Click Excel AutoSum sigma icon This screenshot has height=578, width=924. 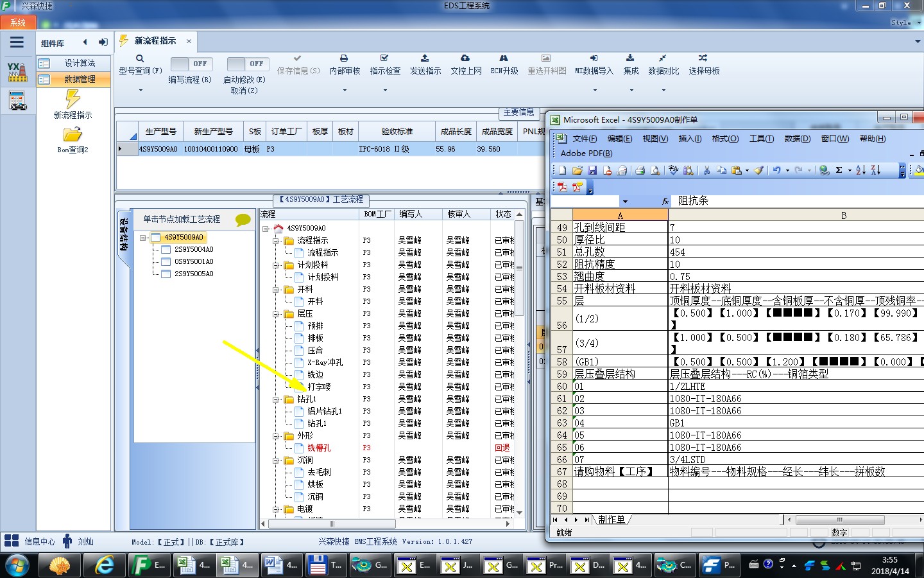(839, 170)
